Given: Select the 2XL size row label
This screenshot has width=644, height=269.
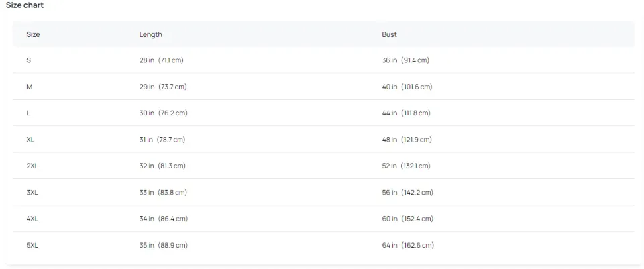Looking at the screenshot, I should tap(32, 166).
